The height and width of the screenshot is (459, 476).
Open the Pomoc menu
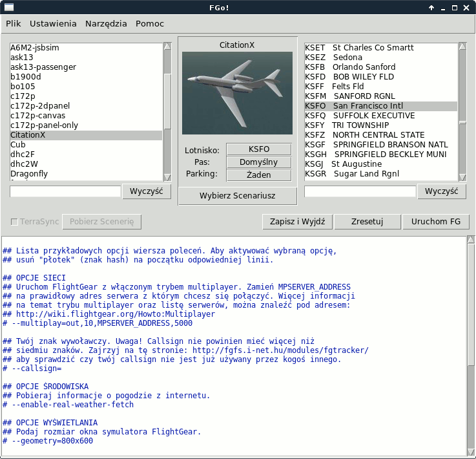[x=150, y=24]
